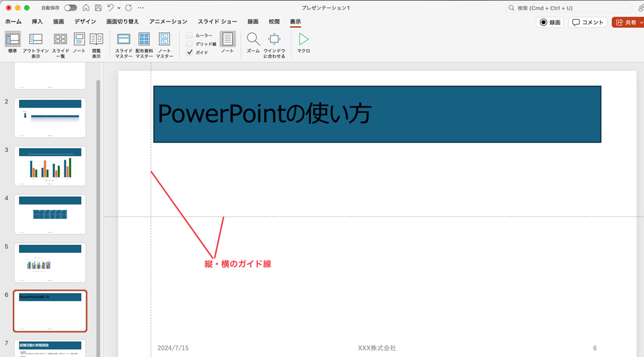Click the Record (録画) button top right
Screen dimensions: 644x357
pyautogui.click(x=550, y=22)
